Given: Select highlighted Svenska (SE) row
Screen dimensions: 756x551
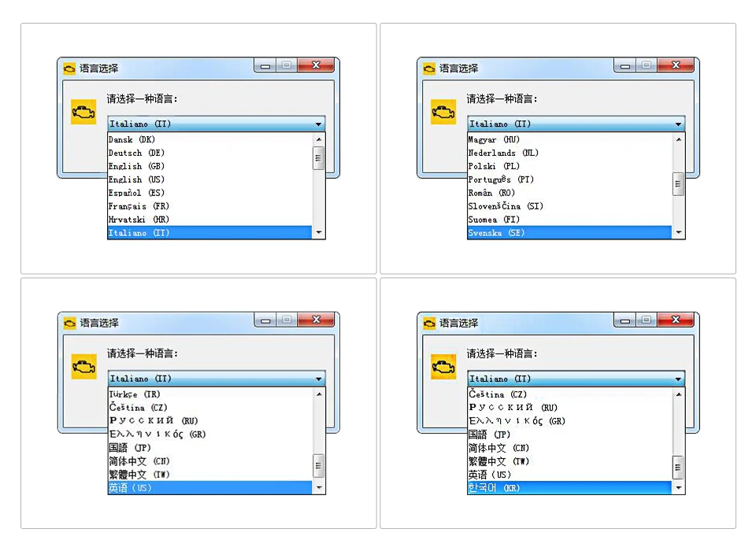Looking at the screenshot, I should click(570, 232).
